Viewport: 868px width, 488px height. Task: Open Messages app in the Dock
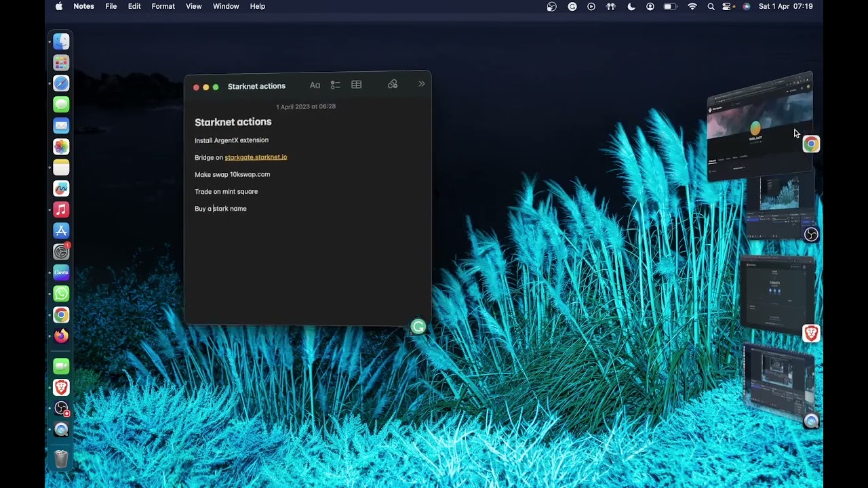coord(61,105)
